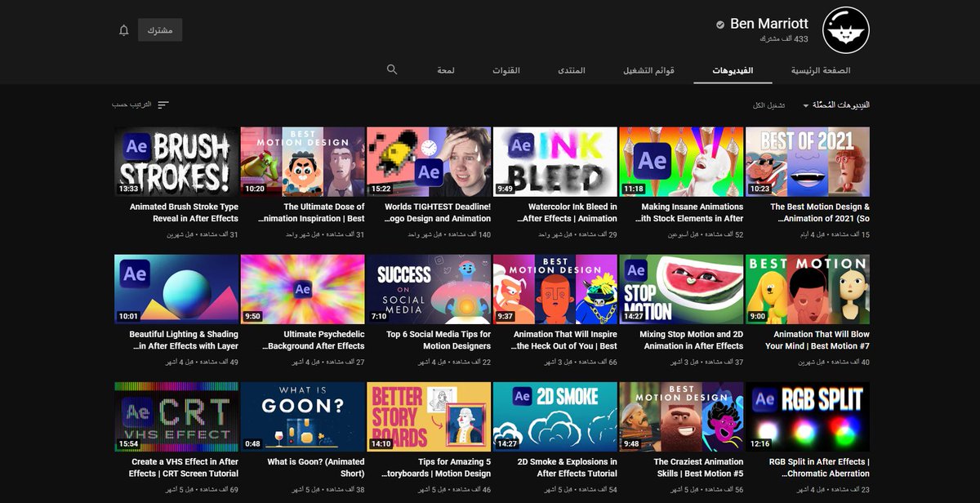The width and height of the screenshot is (980, 503).
Task: Click the RGB Split in After Effects title
Action: pyautogui.click(x=819, y=467)
